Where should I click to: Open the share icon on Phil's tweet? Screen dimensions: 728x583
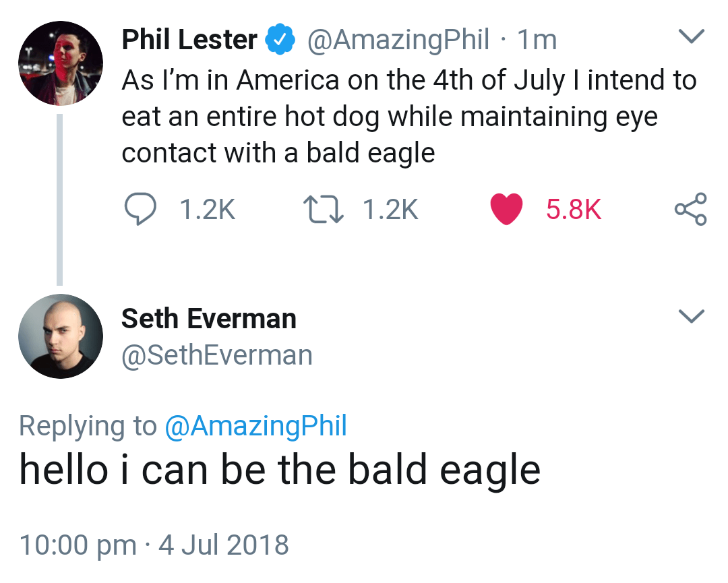point(690,209)
